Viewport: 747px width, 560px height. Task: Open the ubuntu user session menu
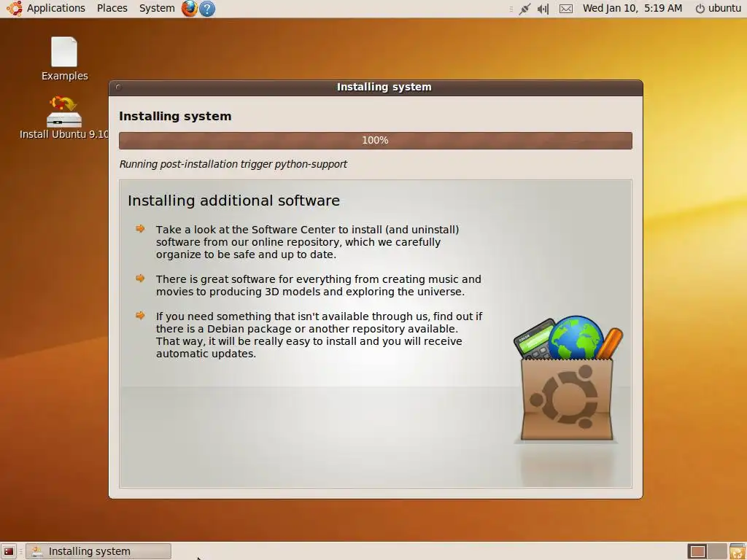click(718, 8)
